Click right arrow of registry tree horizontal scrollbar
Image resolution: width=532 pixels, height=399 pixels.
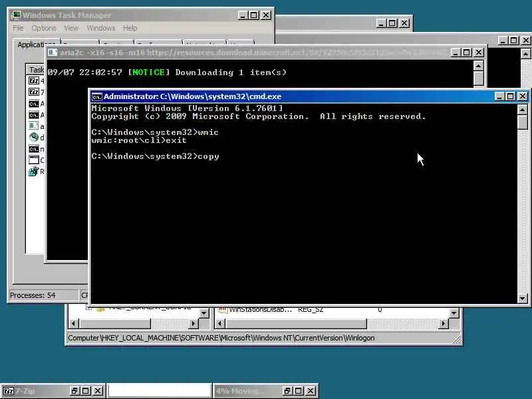point(194,324)
